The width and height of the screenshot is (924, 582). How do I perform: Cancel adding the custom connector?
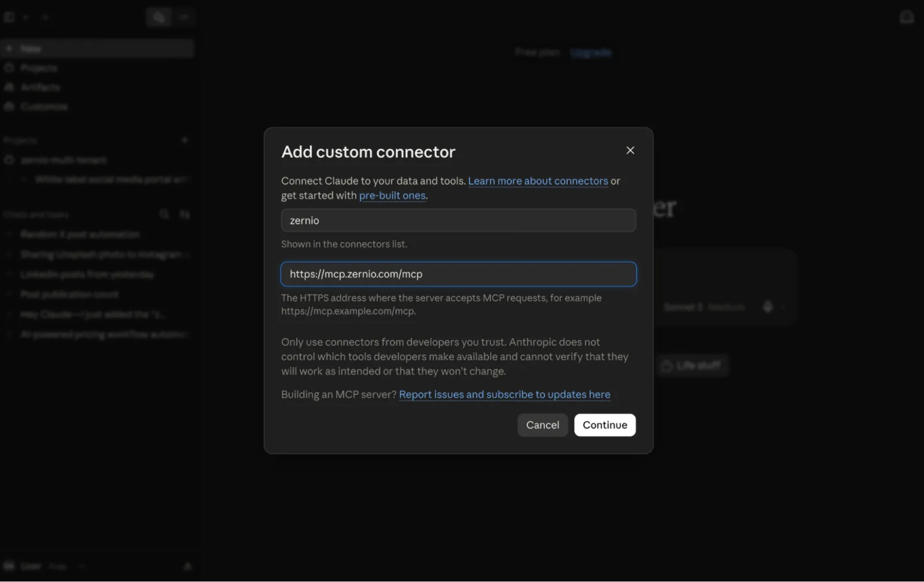point(542,425)
